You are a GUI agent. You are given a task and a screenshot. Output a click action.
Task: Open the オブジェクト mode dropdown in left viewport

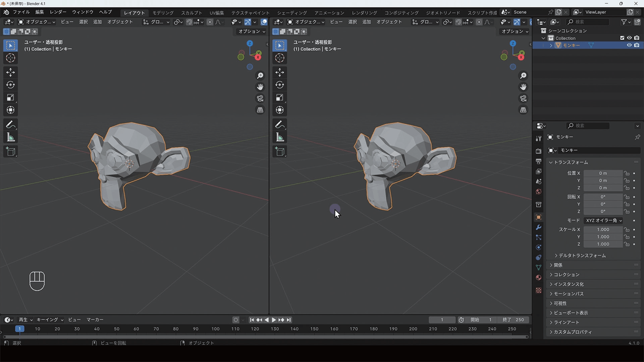tap(37, 22)
